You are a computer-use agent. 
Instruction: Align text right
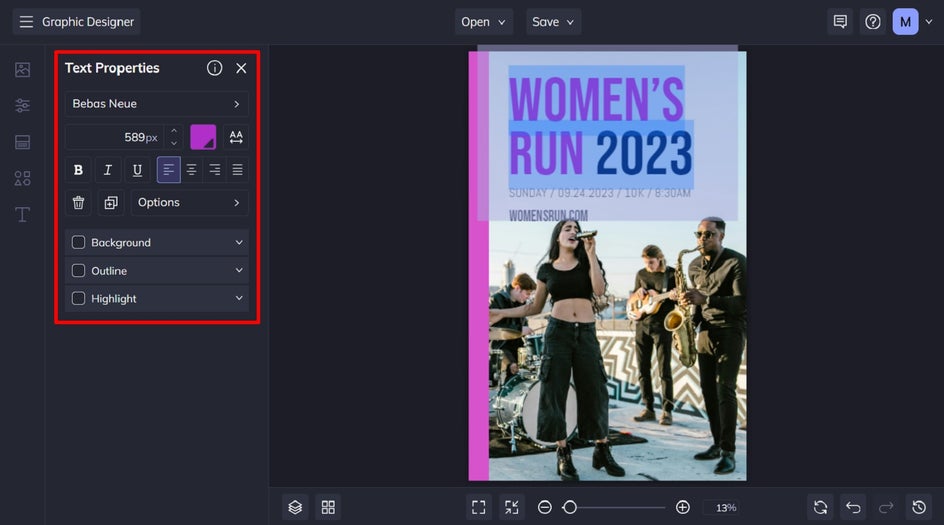click(214, 170)
